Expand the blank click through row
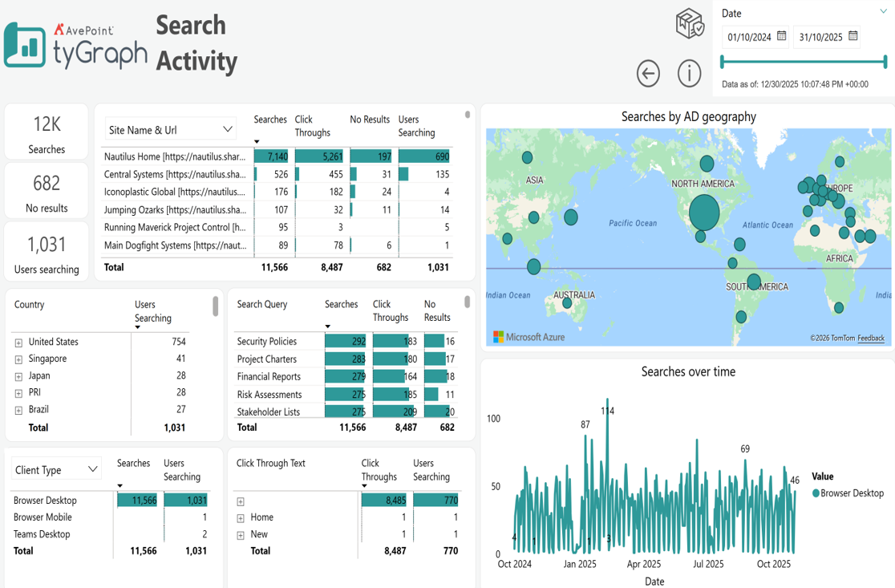 pos(241,502)
